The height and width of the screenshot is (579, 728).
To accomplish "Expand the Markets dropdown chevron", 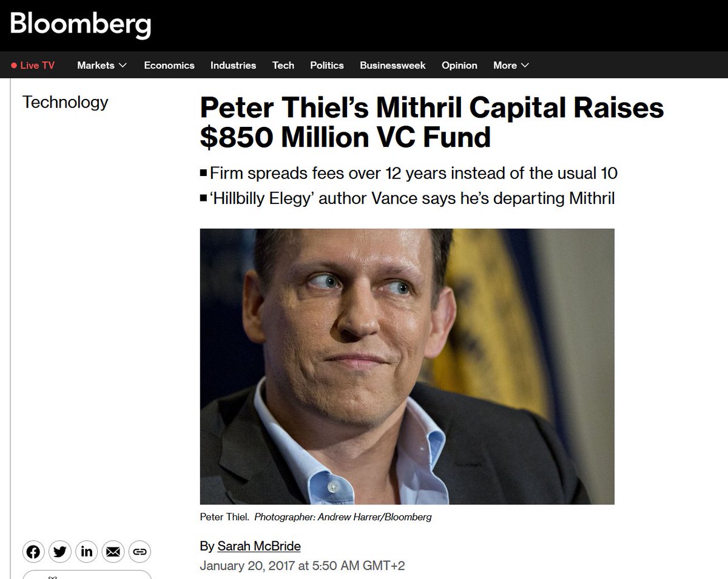I will tap(123, 66).
